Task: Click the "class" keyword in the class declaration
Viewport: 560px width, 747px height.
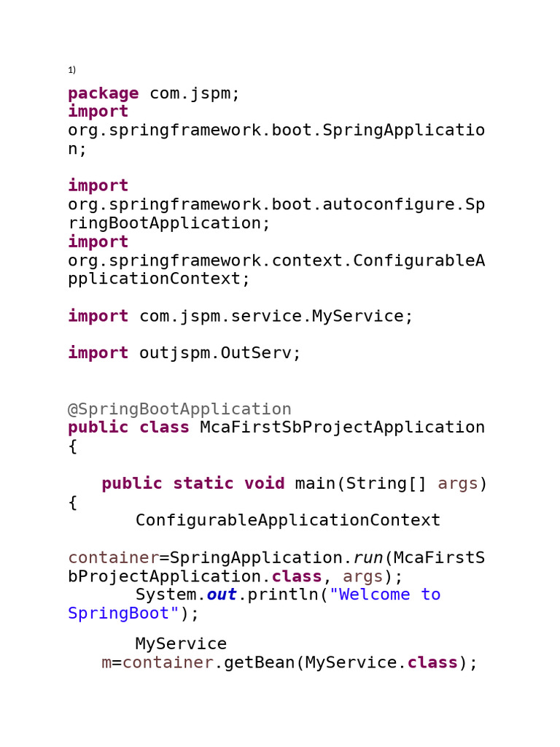Action: pyautogui.click(x=164, y=427)
